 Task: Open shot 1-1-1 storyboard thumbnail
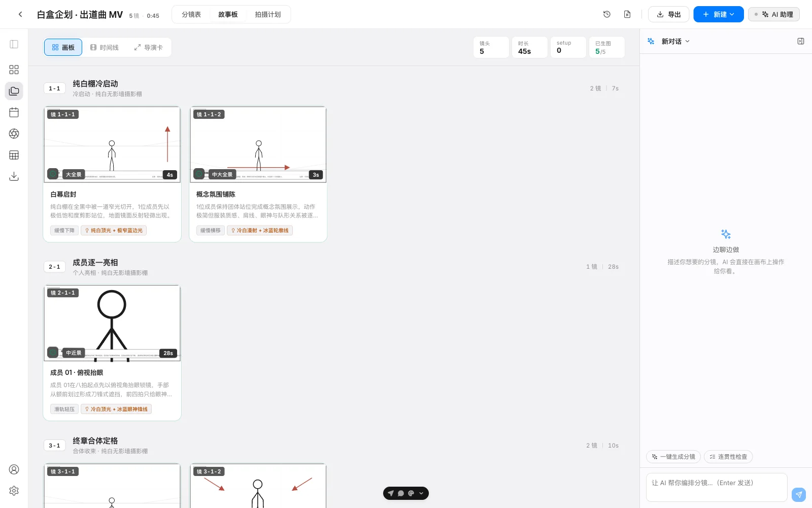(112, 144)
